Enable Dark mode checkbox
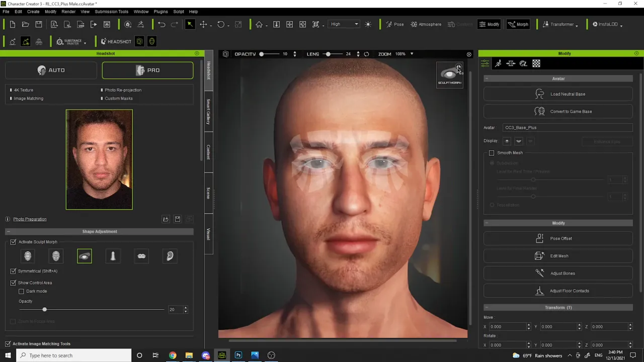This screenshot has height=362, width=644. click(x=21, y=291)
